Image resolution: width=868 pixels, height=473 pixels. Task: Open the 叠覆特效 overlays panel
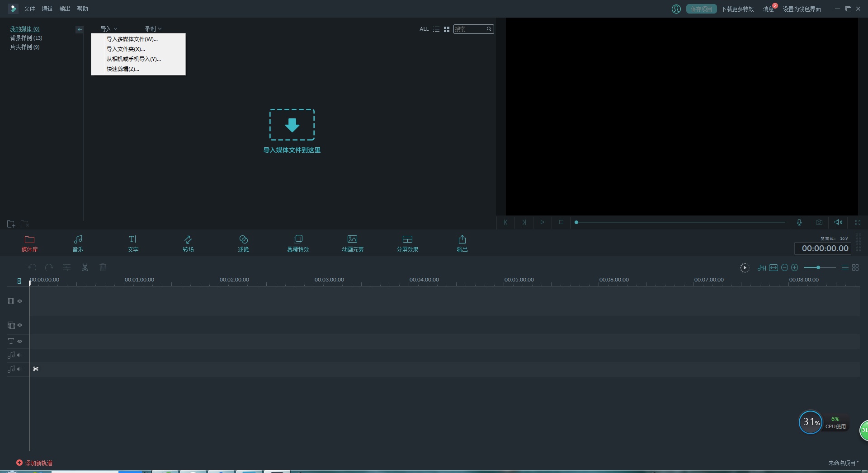pos(298,243)
